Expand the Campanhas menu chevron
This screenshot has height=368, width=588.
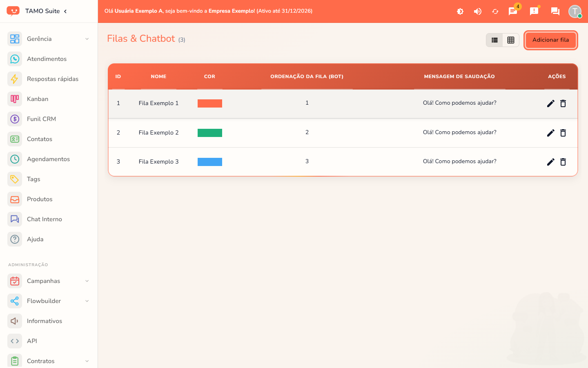point(87,281)
